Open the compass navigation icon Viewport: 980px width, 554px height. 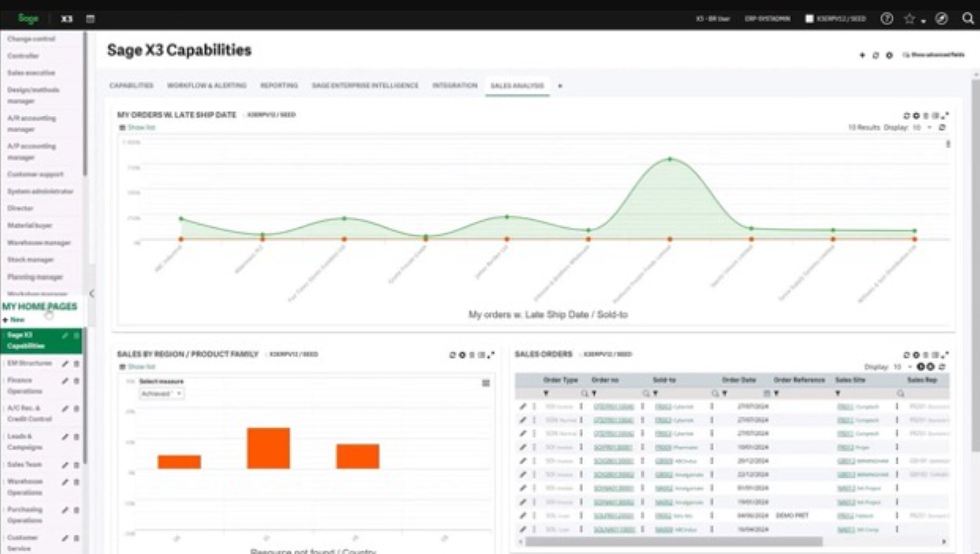pos(941,19)
